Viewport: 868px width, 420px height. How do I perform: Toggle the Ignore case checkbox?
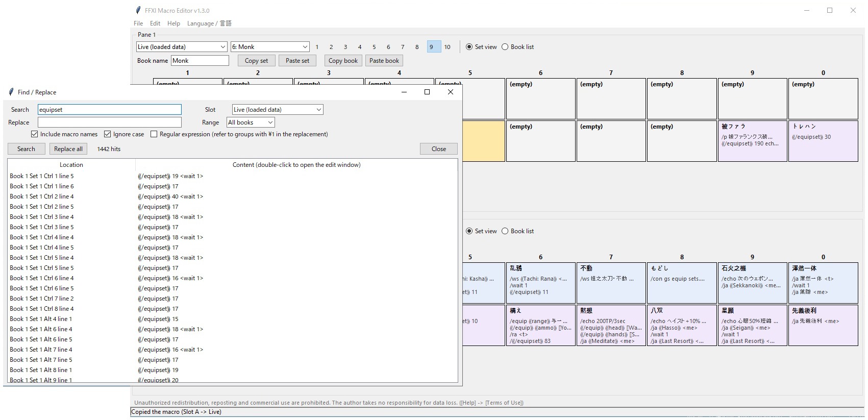click(107, 134)
